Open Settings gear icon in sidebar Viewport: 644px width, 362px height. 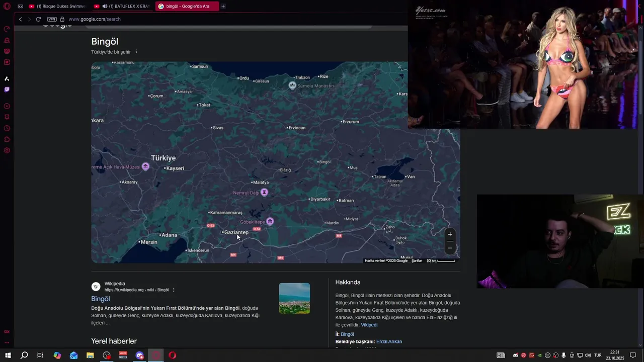tap(7, 150)
